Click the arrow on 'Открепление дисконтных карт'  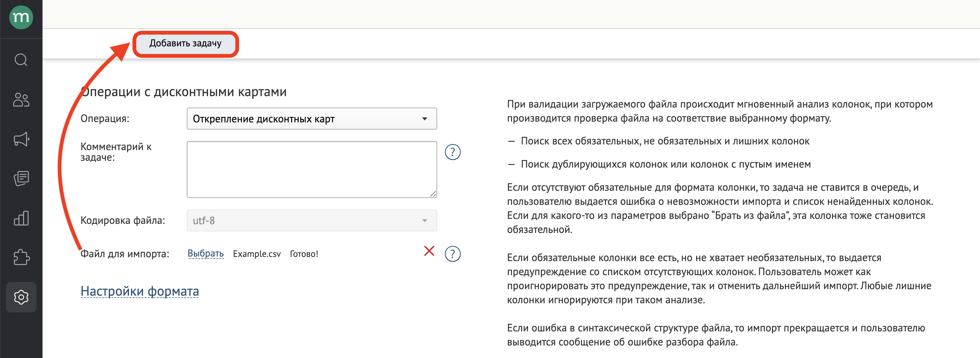click(425, 119)
